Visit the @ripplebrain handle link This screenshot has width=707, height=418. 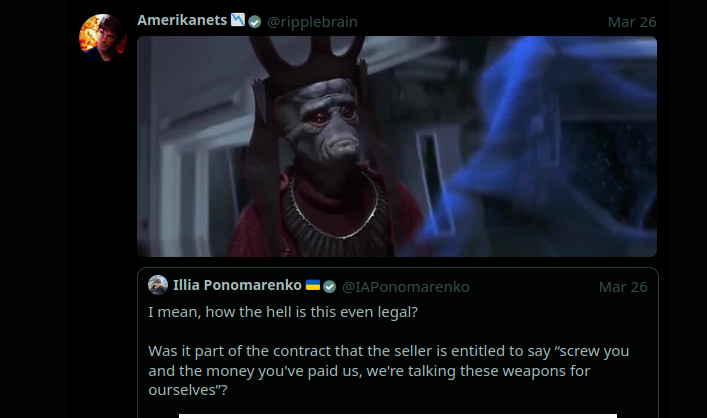click(312, 22)
